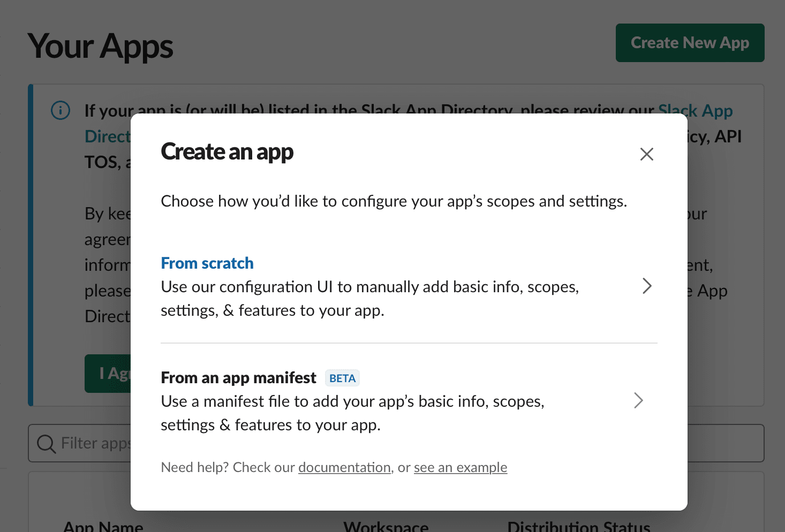
Task: Open the app manifest chevron arrow
Action: pos(638,400)
